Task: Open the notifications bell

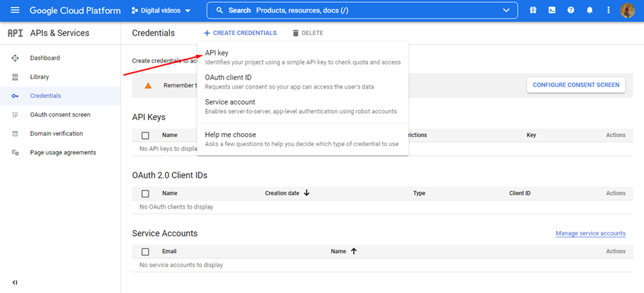Action: coord(590,10)
